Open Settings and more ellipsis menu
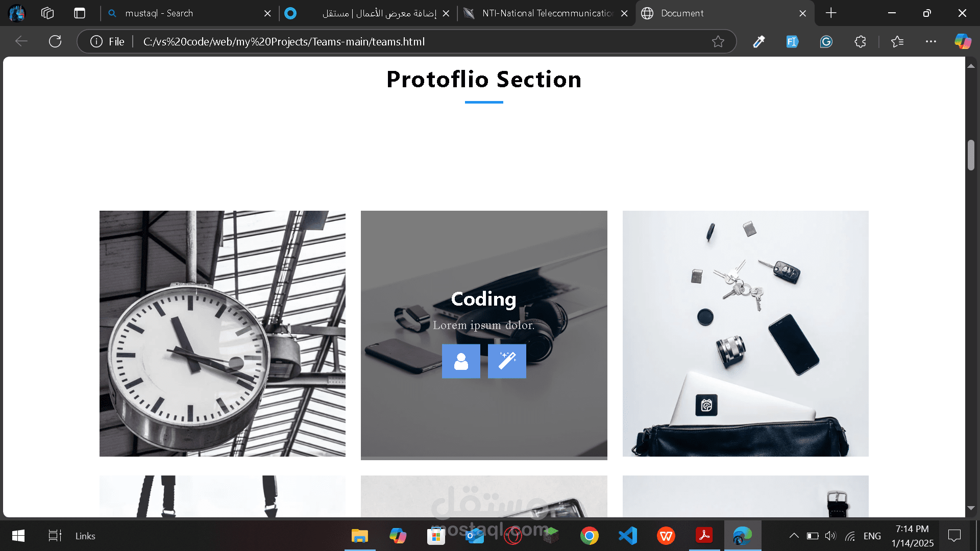This screenshot has height=551, width=980. tap(931, 41)
